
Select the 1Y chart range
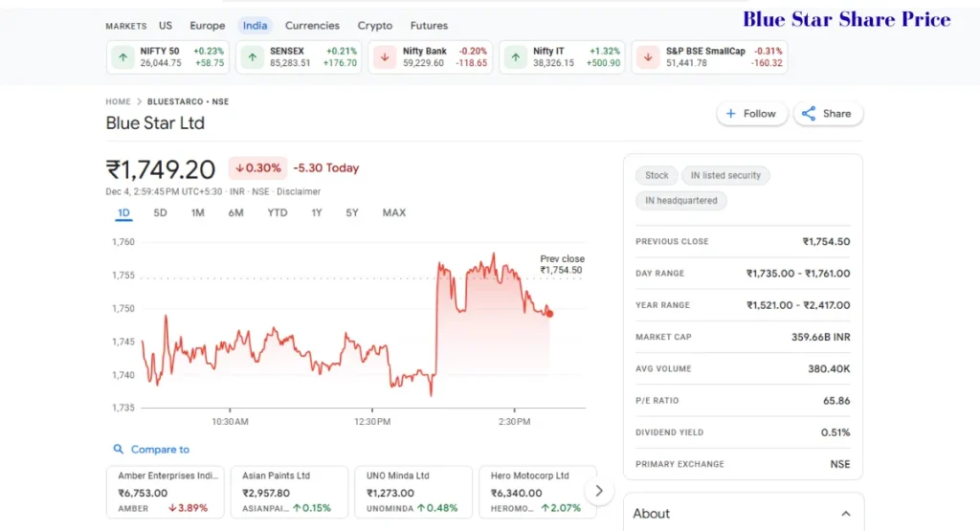[317, 213]
